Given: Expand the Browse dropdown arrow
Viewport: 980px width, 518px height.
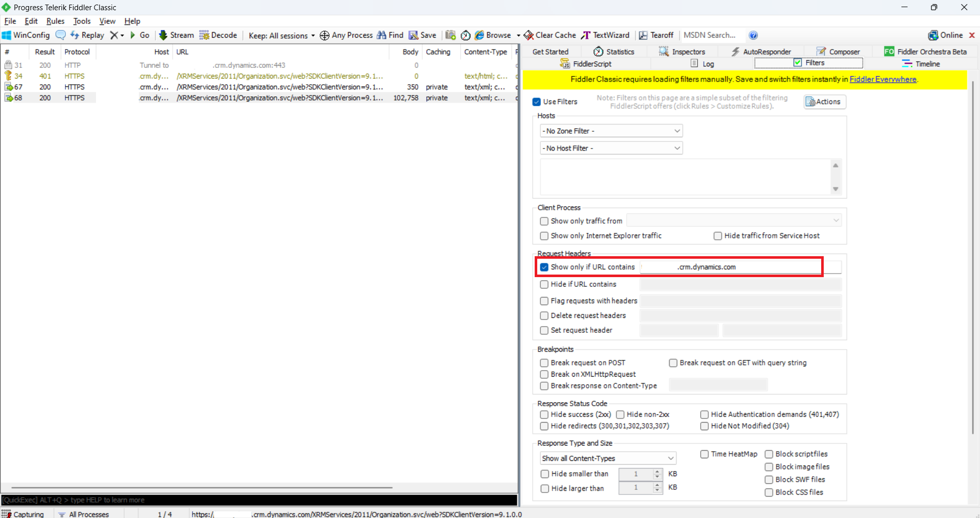Looking at the screenshot, I should pyautogui.click(x=518, y=35).
